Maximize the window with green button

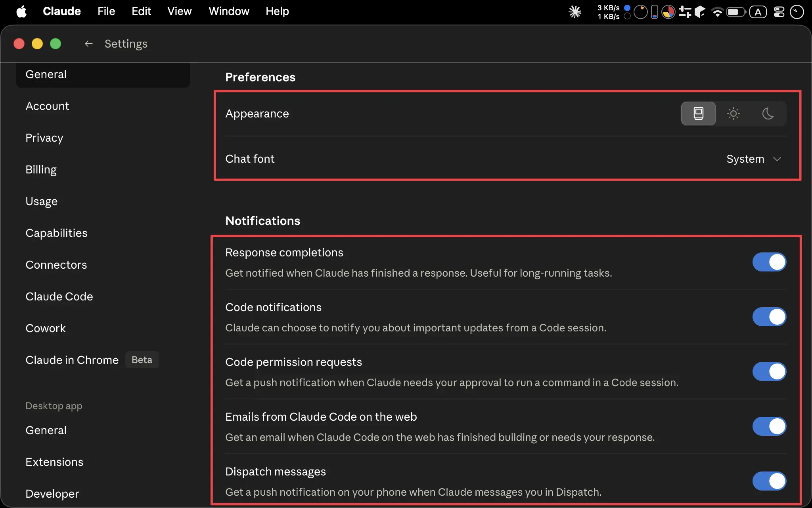point(56,44)
